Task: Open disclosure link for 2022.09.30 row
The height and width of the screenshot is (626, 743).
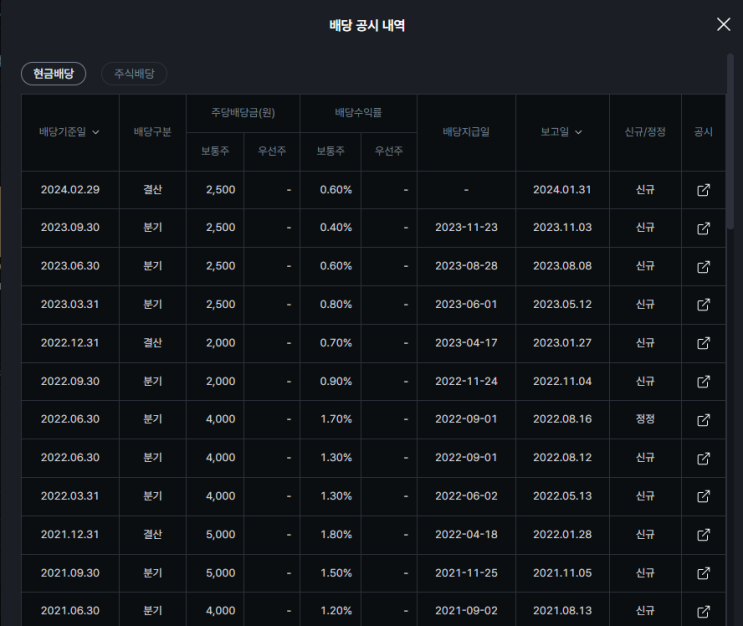Action: point(703,381)
